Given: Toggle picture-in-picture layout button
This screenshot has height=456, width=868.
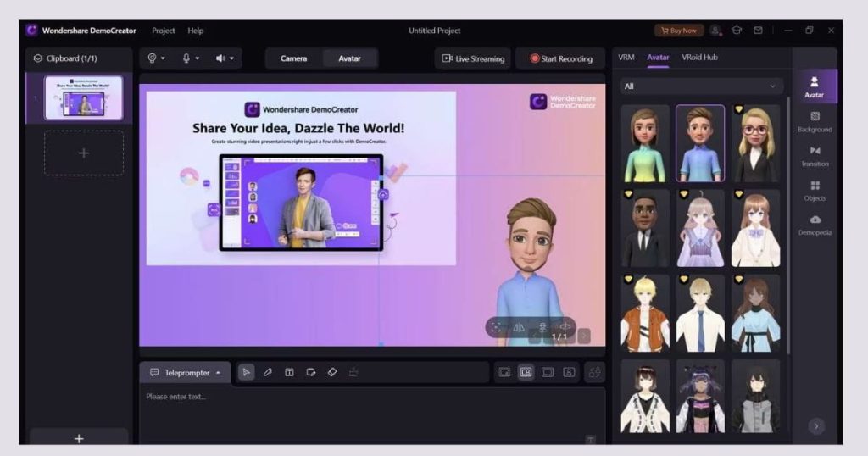Looking at the screenshot, I should coord(526,372).
